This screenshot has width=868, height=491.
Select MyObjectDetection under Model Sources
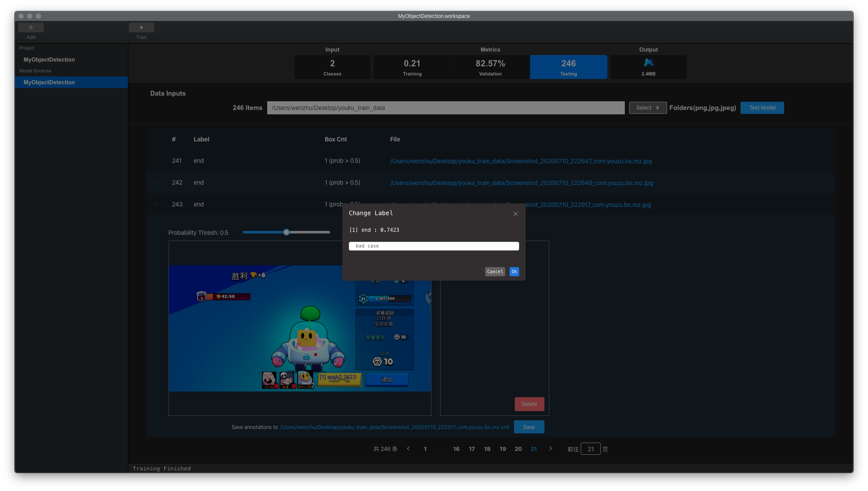point(49,82)
